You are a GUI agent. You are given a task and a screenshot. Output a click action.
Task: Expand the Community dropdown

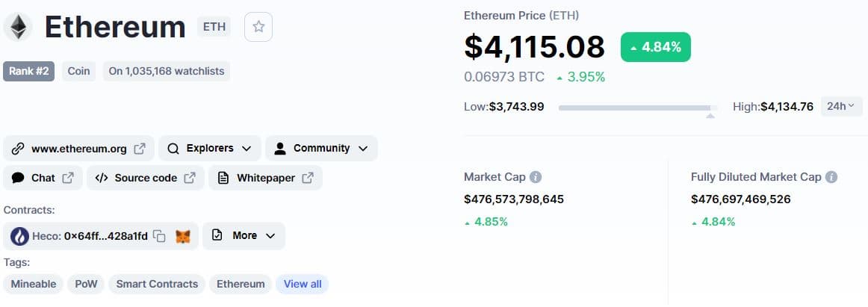pyautogui.click(x=321, y=149)
